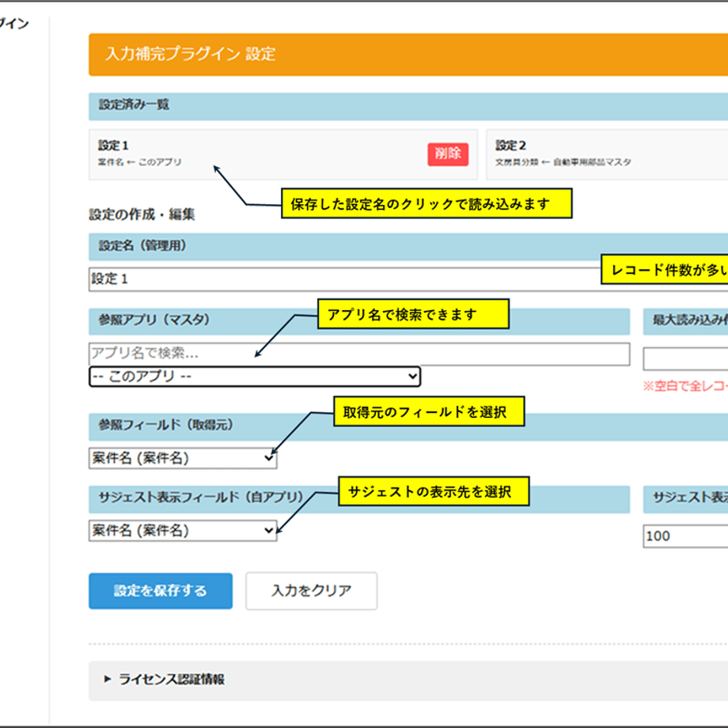Click the disclosure triangle beside ライセンス認証情報

click(108, 679)
